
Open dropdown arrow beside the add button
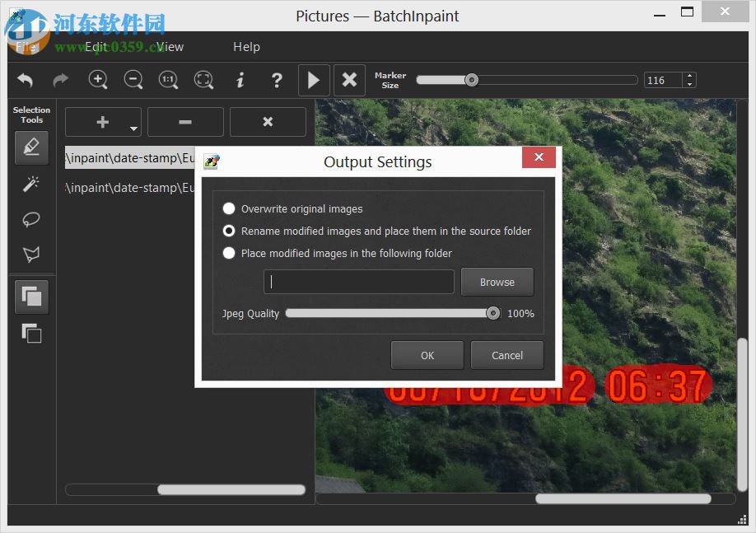click(133, 129)
